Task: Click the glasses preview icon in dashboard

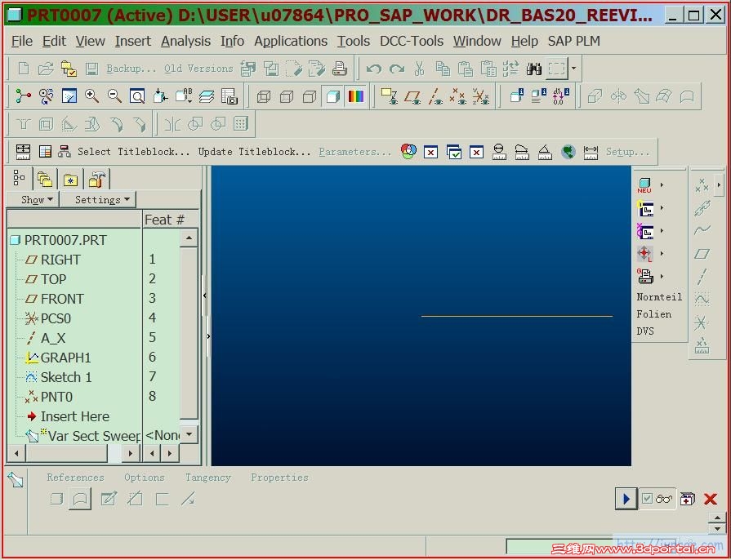Action: click(x=663, y=499)
